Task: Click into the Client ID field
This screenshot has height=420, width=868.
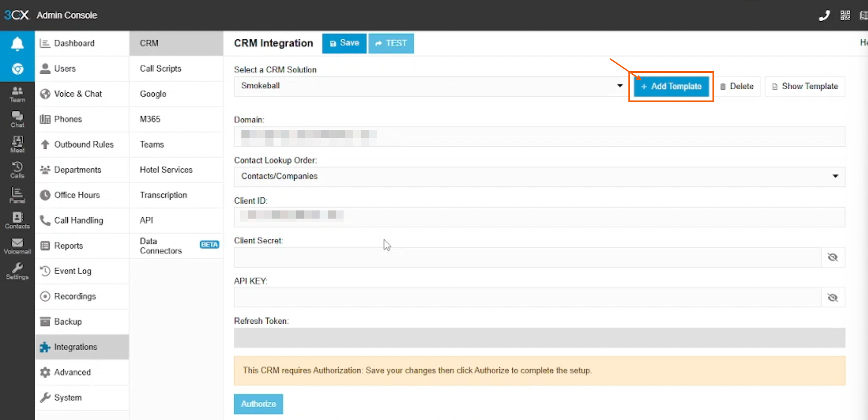Action: click(539, 217)
